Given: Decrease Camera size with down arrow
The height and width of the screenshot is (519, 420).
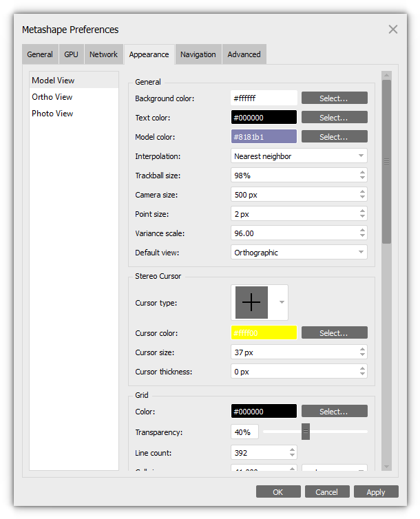Looking at the screenshot, I should click(x=362, y=197).
